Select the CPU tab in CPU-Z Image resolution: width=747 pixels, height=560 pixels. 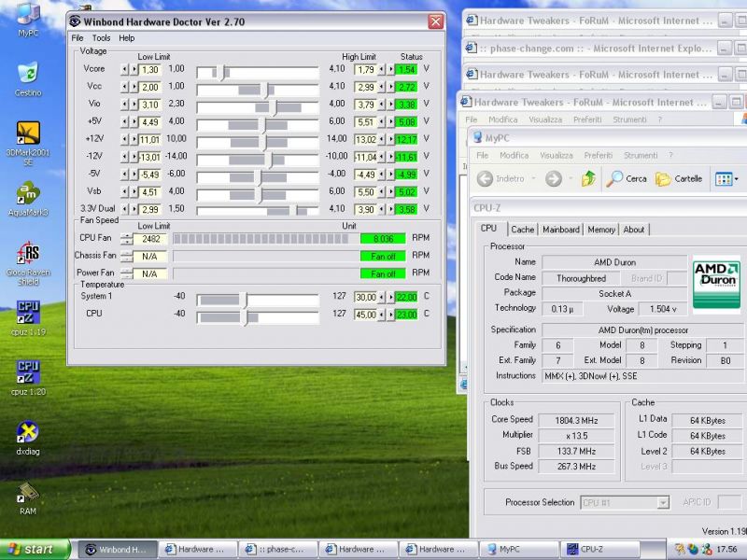(x=488, y=229)
